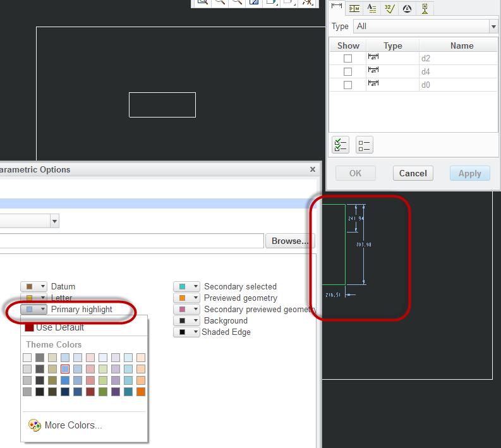
Task: Click the d0 name cell
Action: pyautogui.click(x=458, y=85)
